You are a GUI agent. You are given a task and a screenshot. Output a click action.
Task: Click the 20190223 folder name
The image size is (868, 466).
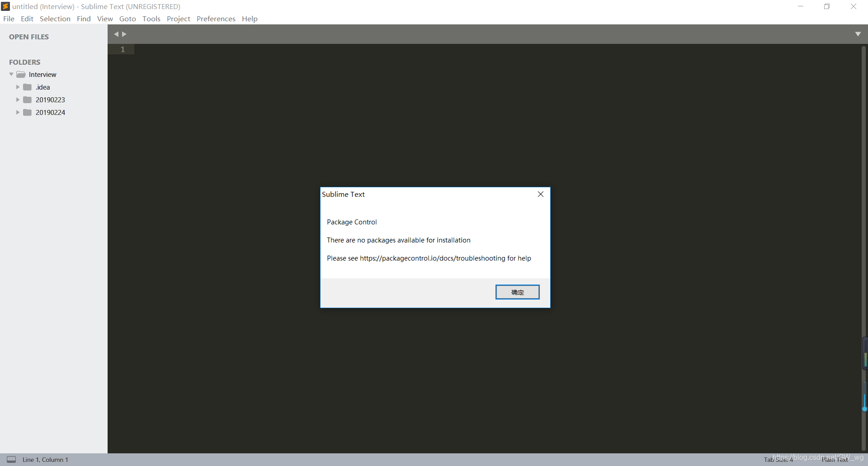(50, 100)
